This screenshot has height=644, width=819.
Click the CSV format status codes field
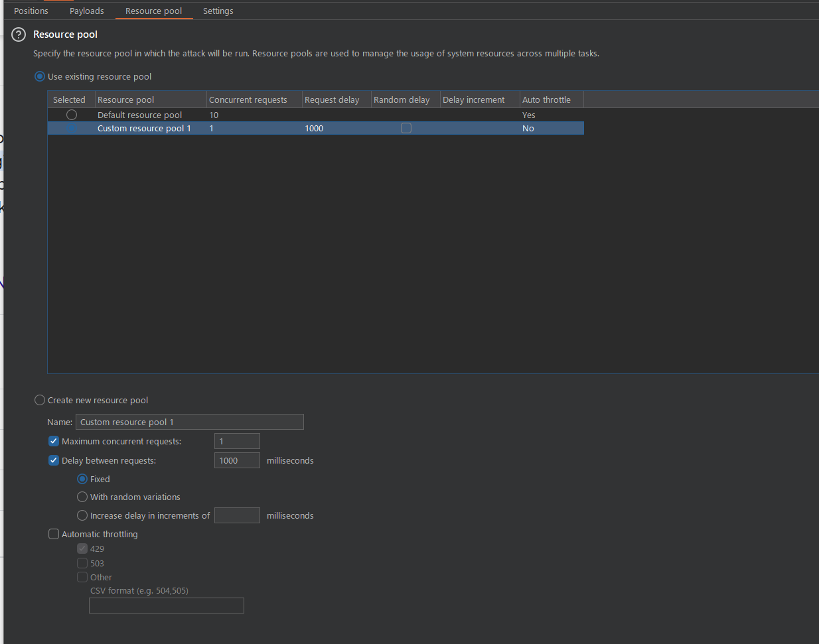click(167, 606)
